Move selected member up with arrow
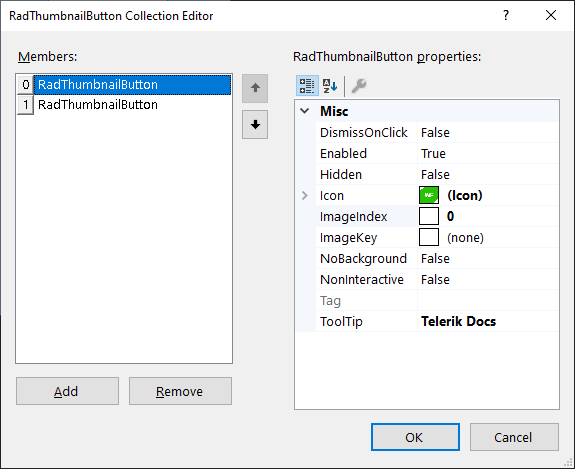575x469 pixels. (x=255, y=88)
